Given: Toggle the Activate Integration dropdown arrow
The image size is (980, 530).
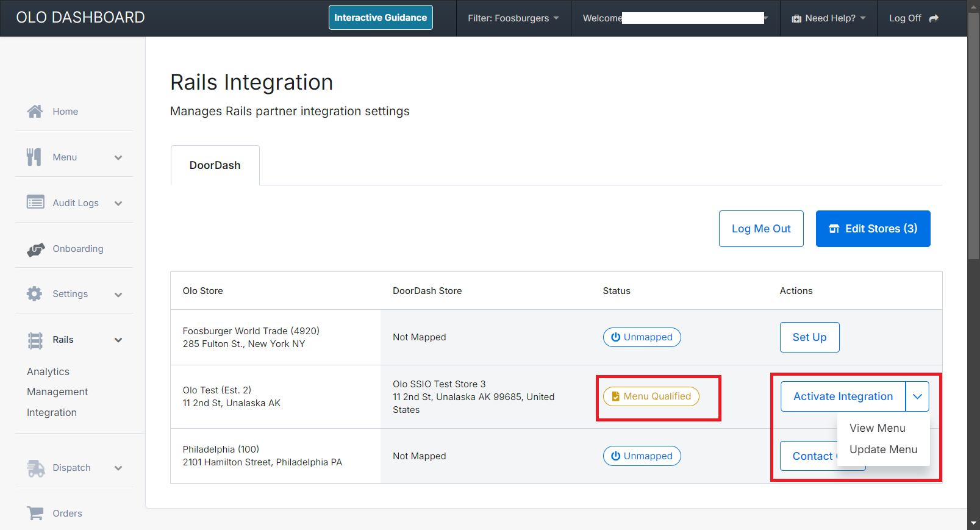Looking at the screenshot, I should point(917,396).
